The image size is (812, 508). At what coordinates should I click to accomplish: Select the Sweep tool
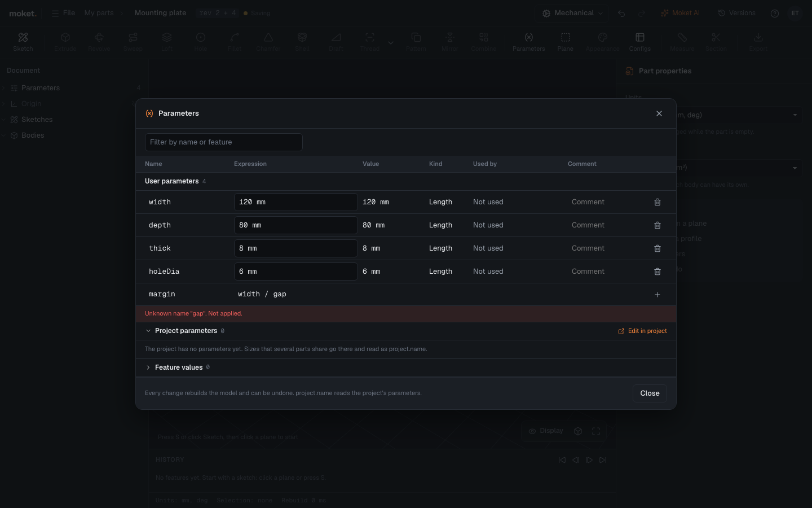click(133, 42)
